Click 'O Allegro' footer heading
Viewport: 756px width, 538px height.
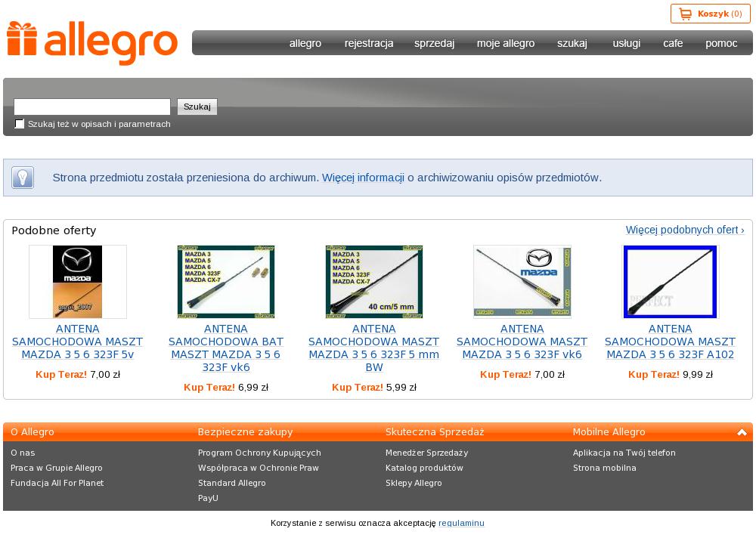point(33,432)
